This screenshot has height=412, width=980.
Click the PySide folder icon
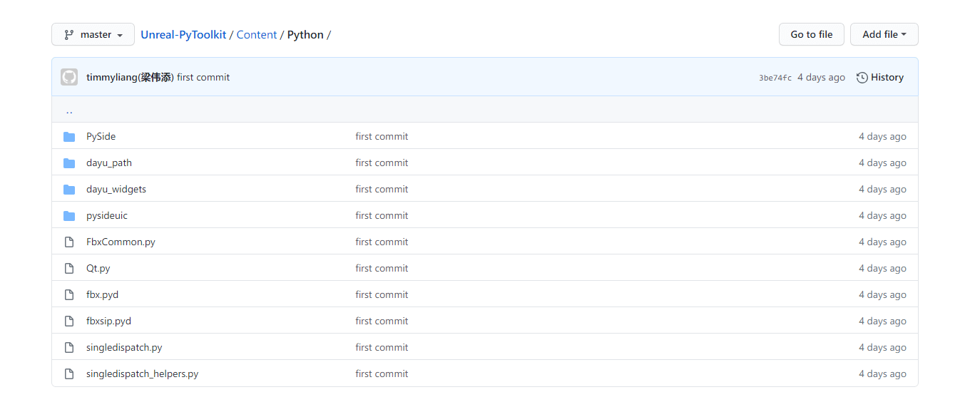[69, 136]
